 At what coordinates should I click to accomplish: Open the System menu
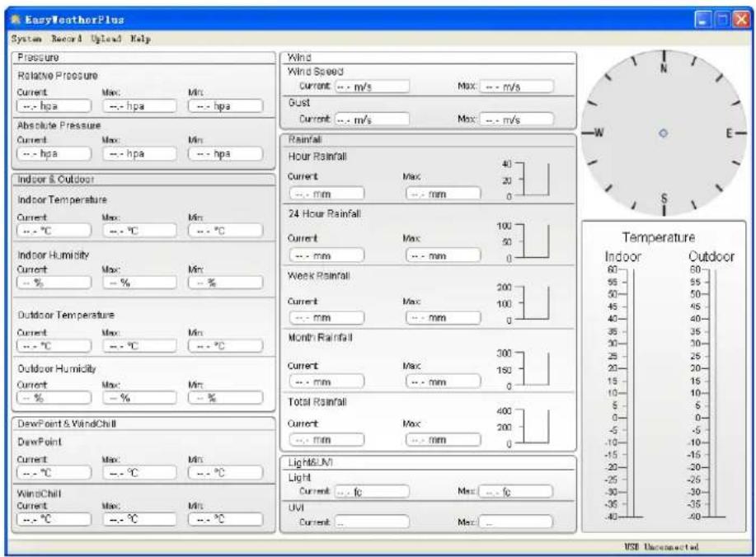[x=26, y=39]
